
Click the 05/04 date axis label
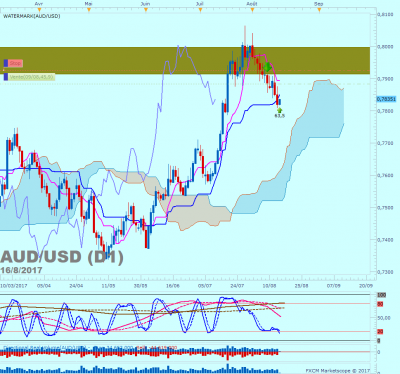tap(44, 286)
